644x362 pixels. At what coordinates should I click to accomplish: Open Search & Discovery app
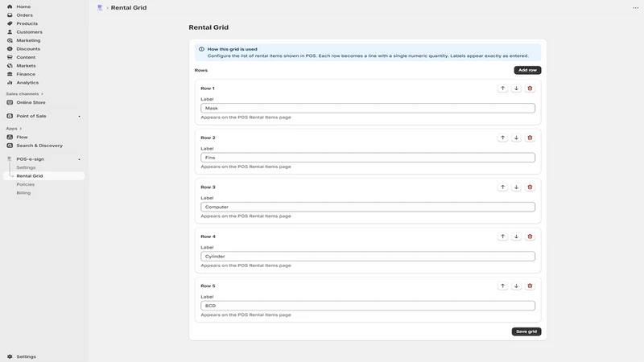pyautogui.click(x=39, y=146)
